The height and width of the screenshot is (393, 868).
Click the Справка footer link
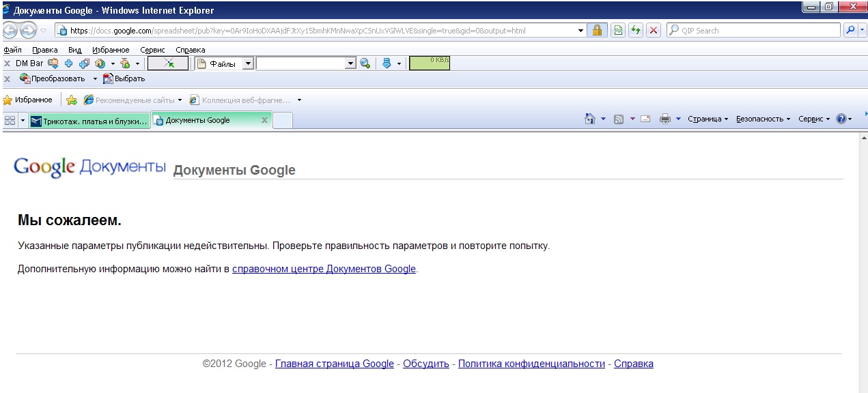(634, 364)
